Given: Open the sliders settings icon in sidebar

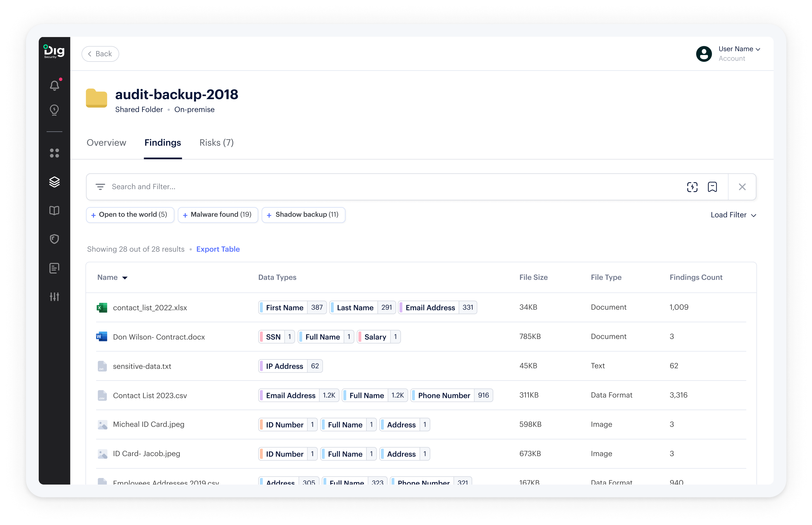Looking at the screenshot, I should point(54,297).
